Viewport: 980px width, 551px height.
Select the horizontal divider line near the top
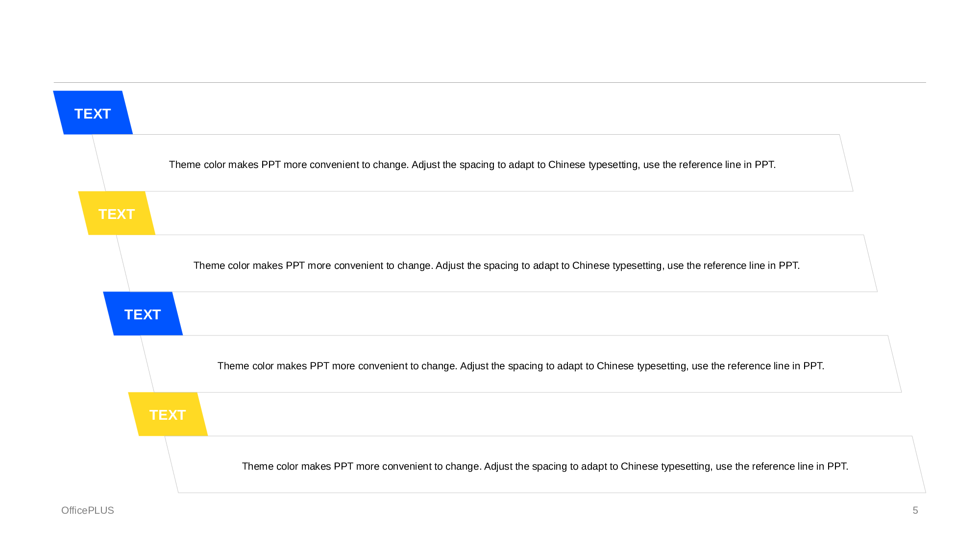490,82
